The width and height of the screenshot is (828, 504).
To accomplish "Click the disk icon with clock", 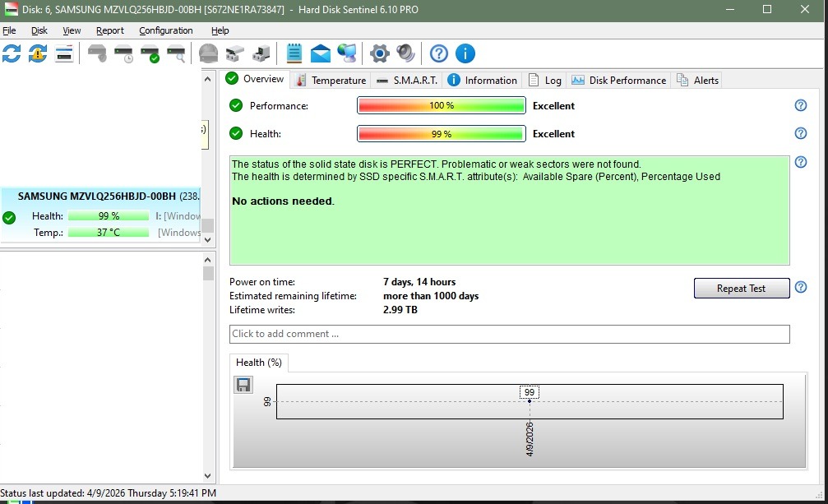I will [x=123, y=53].
